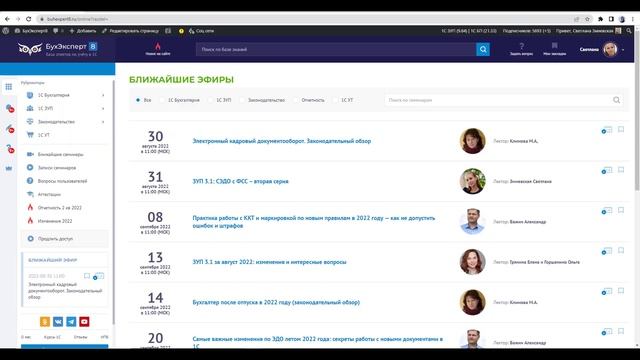Open 'ЗУП 3.1 за август 2022' seminar link
The height and width of the screenshot is (360, 640).
269,262
